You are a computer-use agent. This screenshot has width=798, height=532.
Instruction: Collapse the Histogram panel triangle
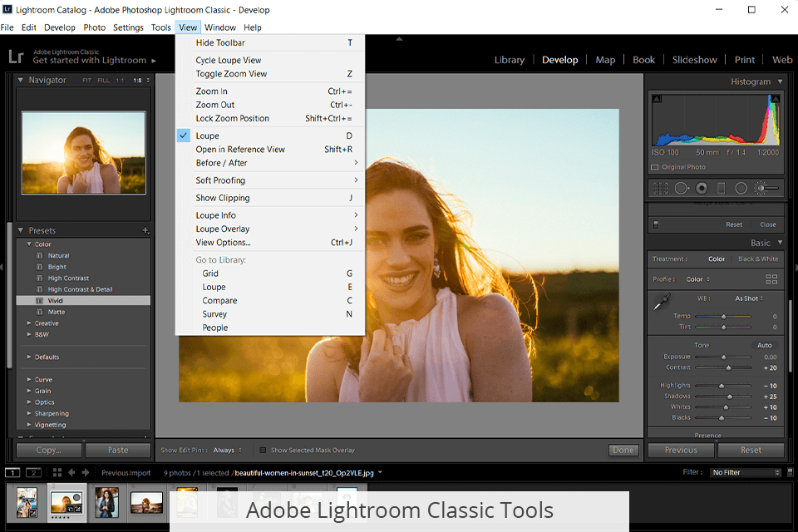[x=780, y=81]
